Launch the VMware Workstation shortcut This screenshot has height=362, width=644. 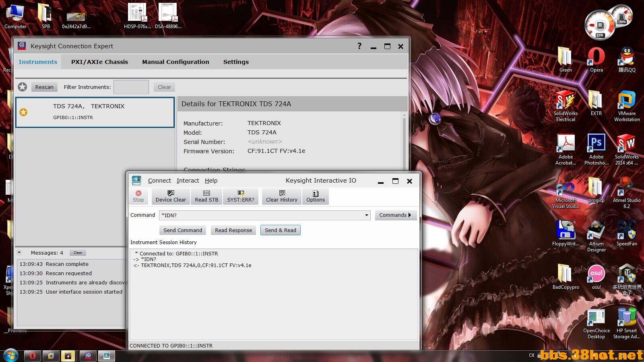[627, 106]
